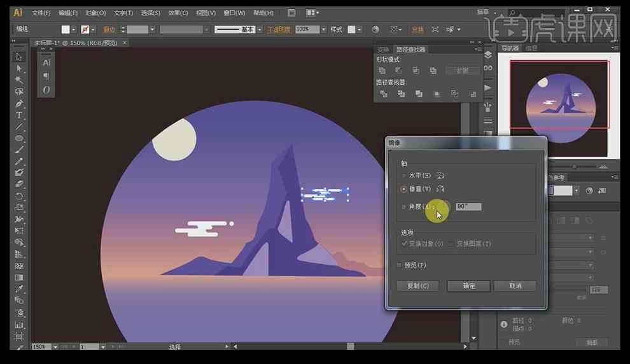Select the Direct Selection tool
The width and height of the screenshot is (630, 364).
pos(19,68)
